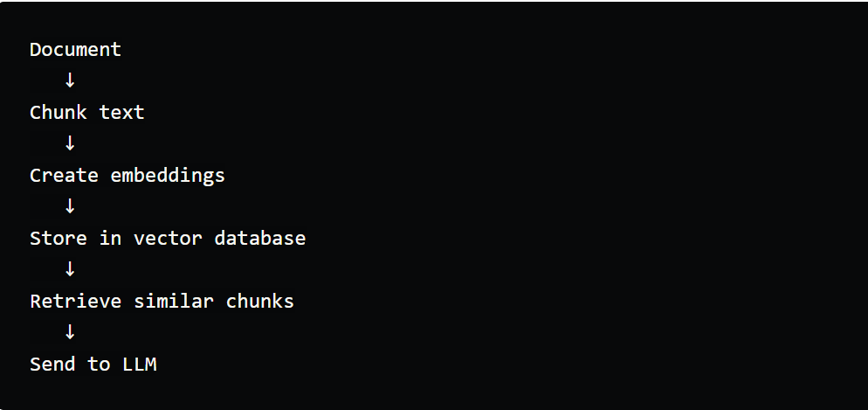Place cursor on the word embeddings

click(x=168, y=176)
